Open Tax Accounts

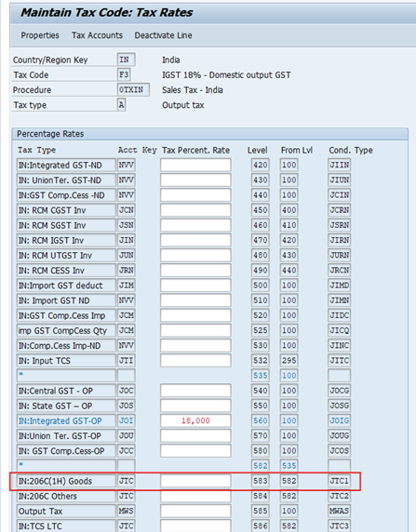97,35
